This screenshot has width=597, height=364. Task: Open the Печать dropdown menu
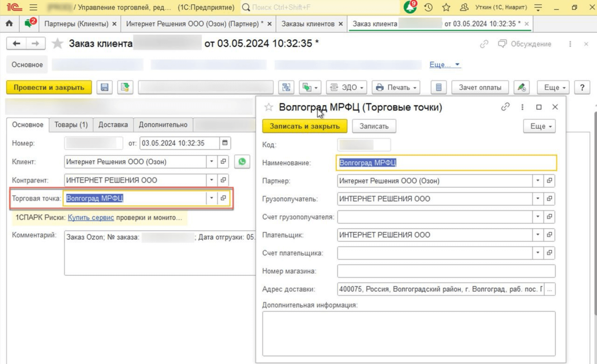(396, 87)
